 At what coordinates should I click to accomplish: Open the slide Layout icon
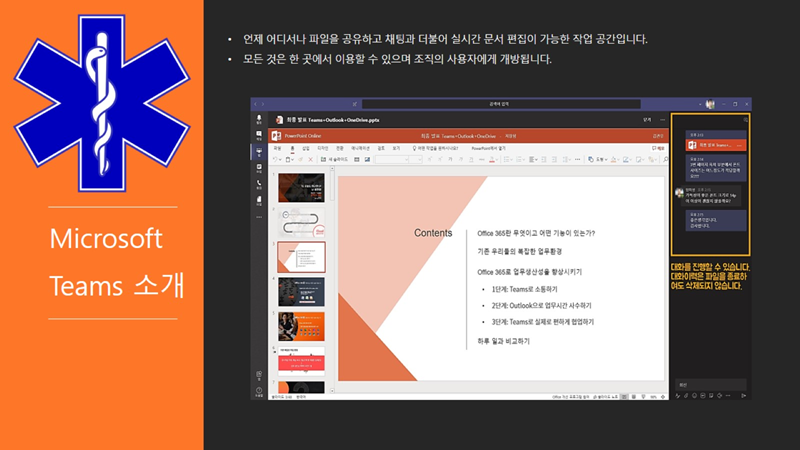click(357, 160)
